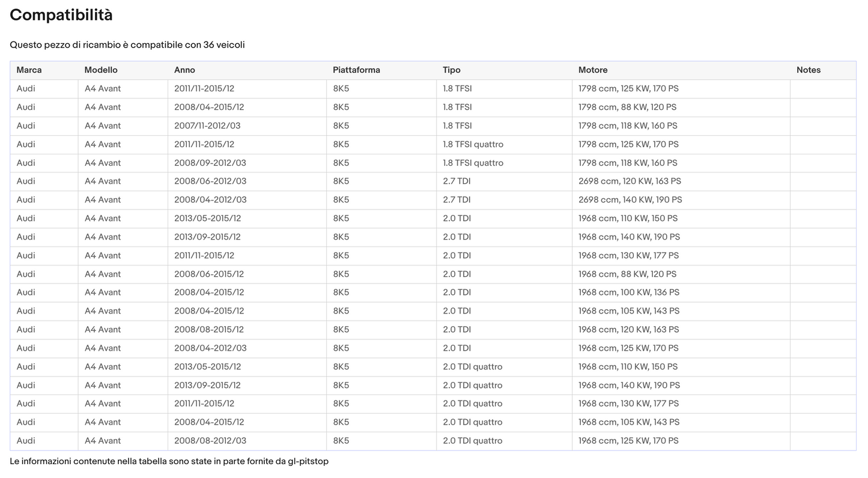
Task: Click the 2008/06-2015/12 year cell
Action: (209, 274)
